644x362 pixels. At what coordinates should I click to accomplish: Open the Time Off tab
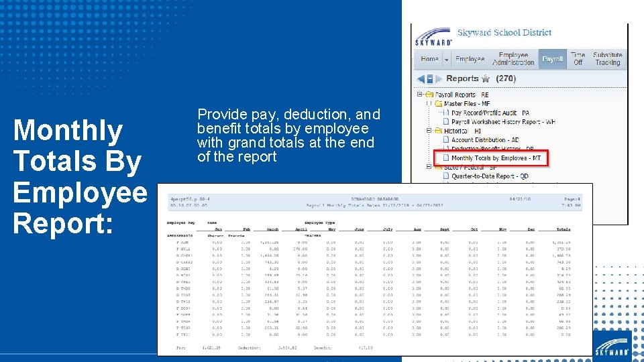pyautogui.click(x=578, y=59)
